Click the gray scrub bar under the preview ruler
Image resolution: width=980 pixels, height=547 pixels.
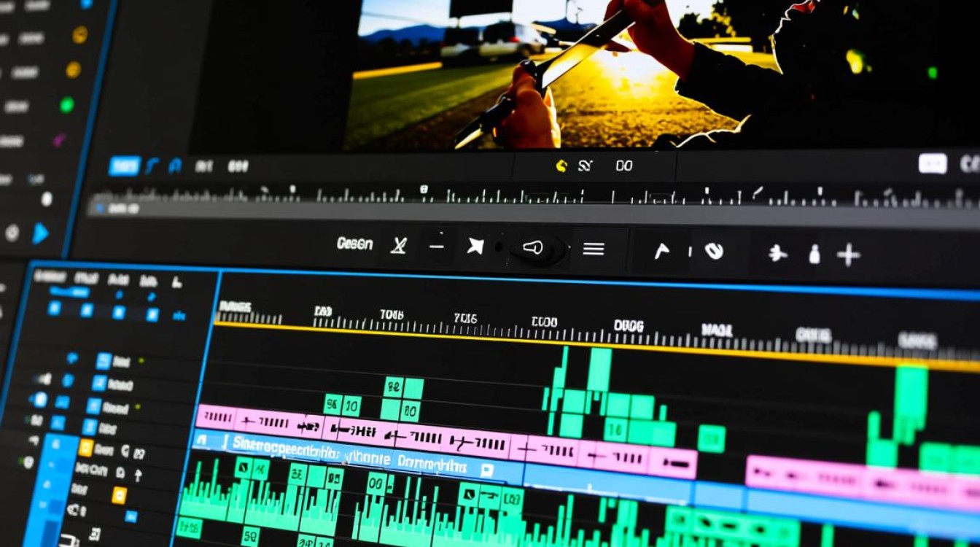click(x=532, y=213)
